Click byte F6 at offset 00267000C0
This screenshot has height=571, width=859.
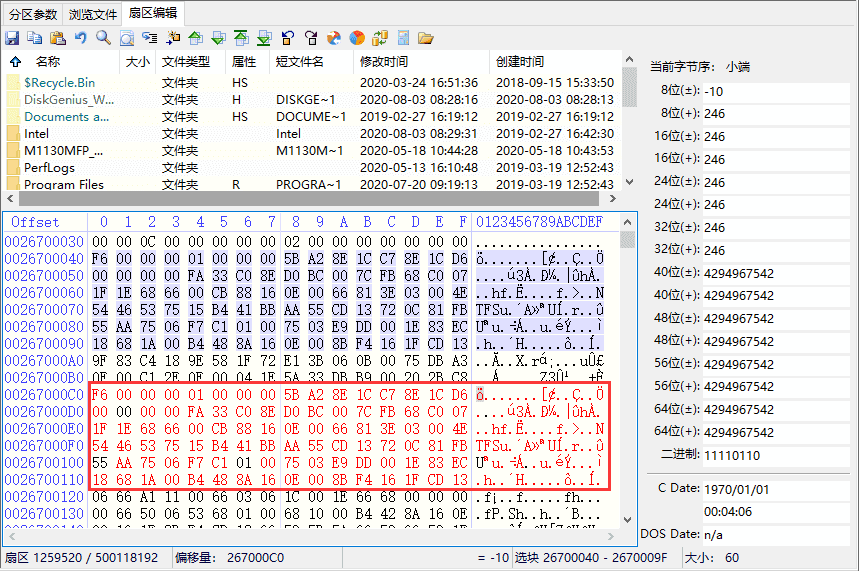click(x=100, y=395)
